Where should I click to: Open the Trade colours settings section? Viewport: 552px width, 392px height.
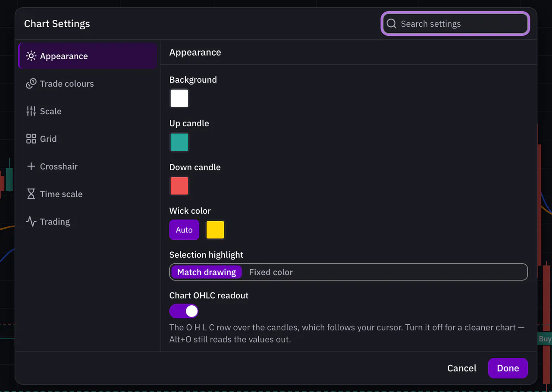88,84
